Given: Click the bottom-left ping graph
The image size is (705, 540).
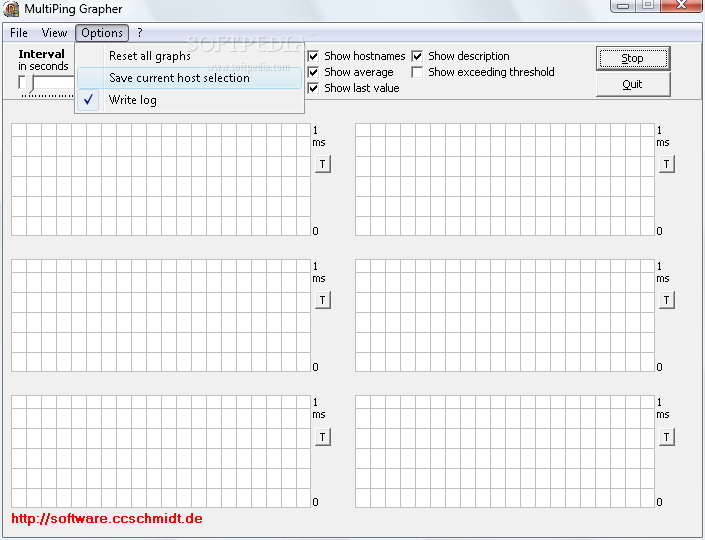Looking at the screenshot, I should 161,451.
